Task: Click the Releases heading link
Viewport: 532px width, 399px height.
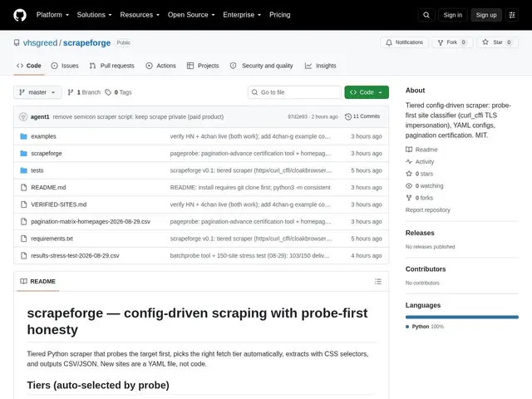Action: tap(420, 233)
